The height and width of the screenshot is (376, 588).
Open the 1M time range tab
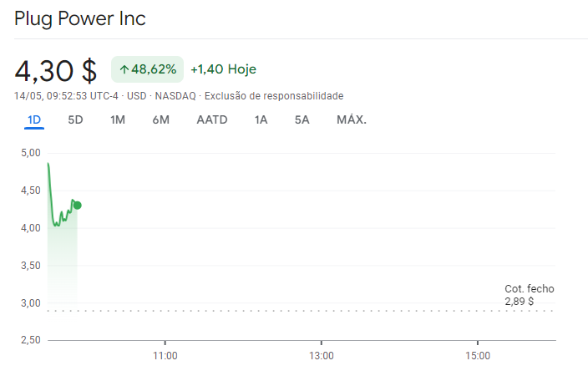coord(118,120)
